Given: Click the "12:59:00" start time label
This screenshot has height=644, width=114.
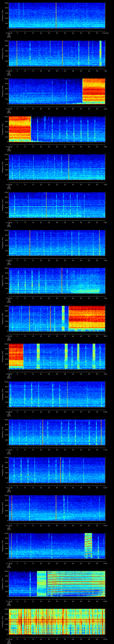Looking at the screenshot, I should pos(9,33).
